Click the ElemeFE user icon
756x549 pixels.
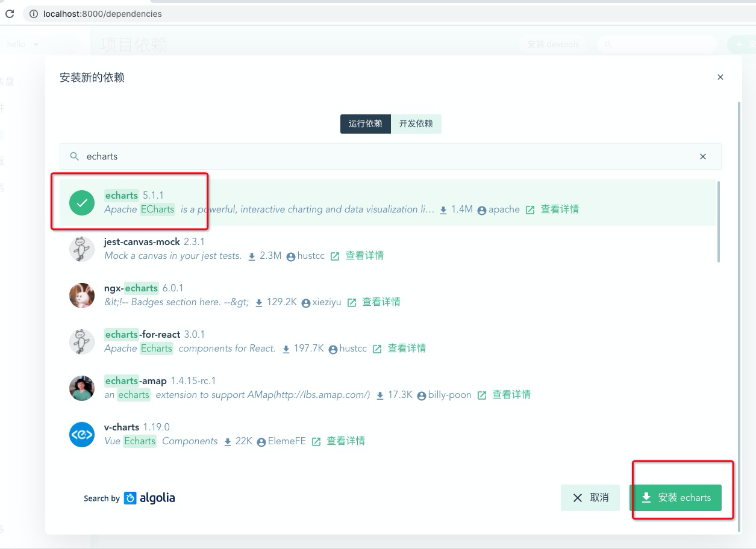[x=261, y=442]
